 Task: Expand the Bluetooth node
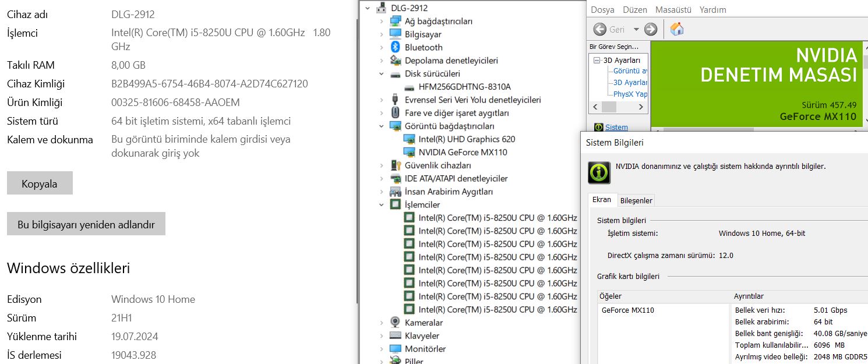[382, 47]
